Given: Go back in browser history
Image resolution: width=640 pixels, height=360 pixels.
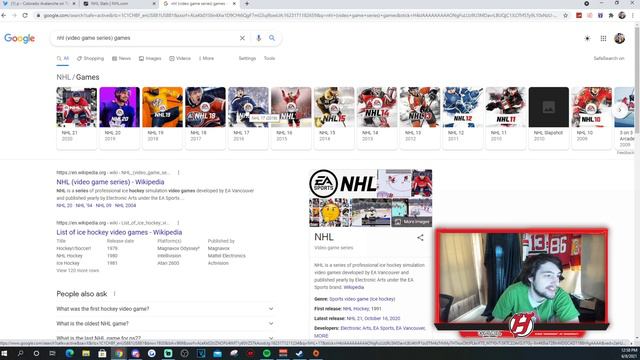Looking at the screenshot, I should coord(4,16).
